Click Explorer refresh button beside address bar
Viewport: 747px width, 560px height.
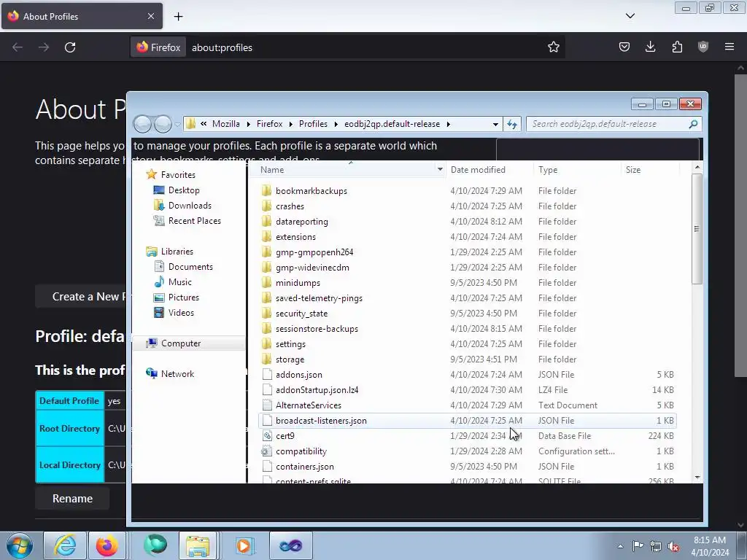511,124
